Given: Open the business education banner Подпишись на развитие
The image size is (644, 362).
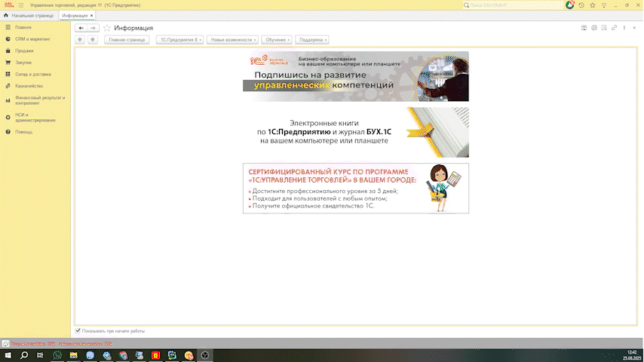Looking at the screenshot, I should 356,76.
